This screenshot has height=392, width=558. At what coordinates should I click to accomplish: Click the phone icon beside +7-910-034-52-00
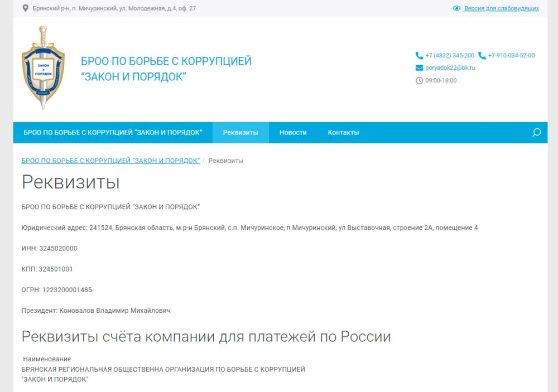482,56
